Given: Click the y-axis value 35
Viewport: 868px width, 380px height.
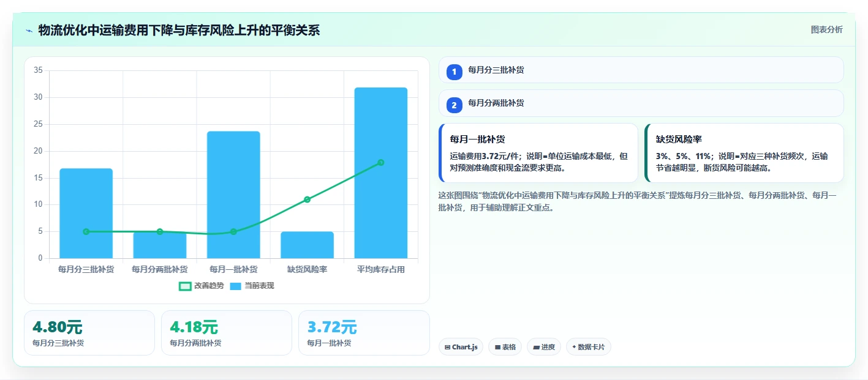Looking at the screenshot, I should tap(38, 70).
